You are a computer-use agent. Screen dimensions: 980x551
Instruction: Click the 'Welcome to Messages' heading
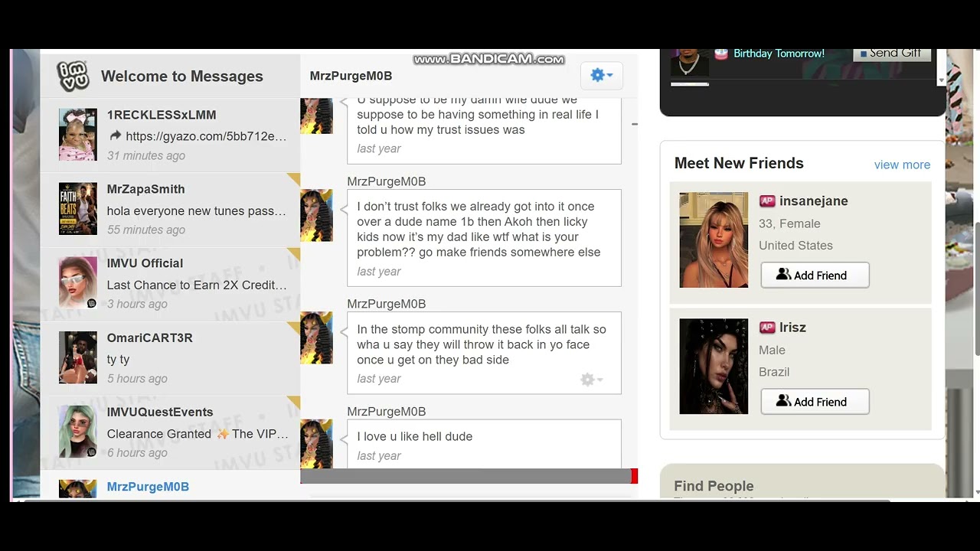182,77
